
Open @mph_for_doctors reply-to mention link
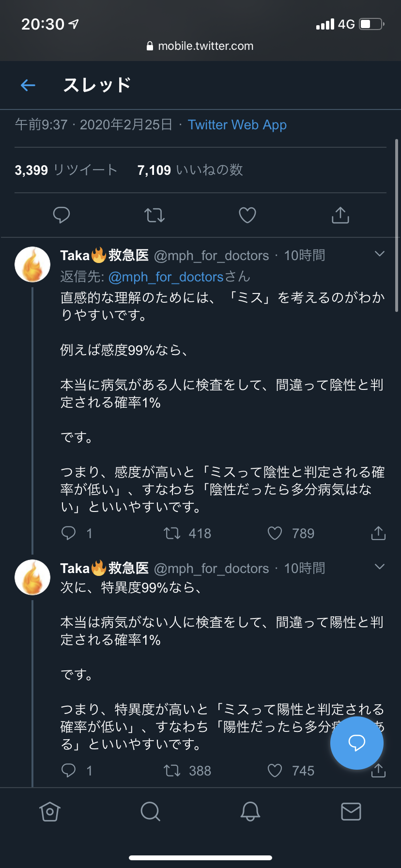[x=166, y=277]
